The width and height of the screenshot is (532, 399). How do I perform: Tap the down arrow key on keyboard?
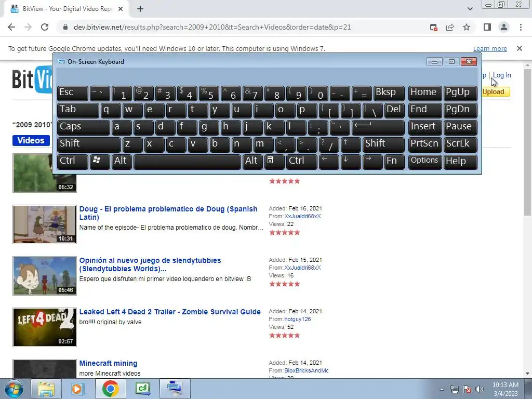[351, 162]
